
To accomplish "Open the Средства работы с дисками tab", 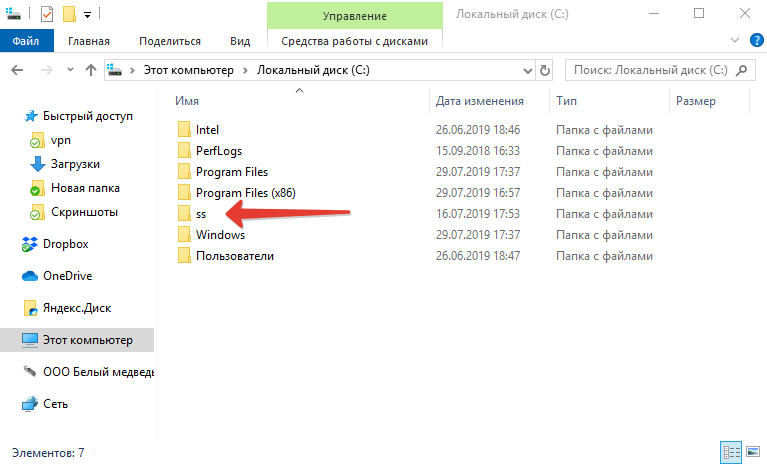I will click(x=355, y=41).
